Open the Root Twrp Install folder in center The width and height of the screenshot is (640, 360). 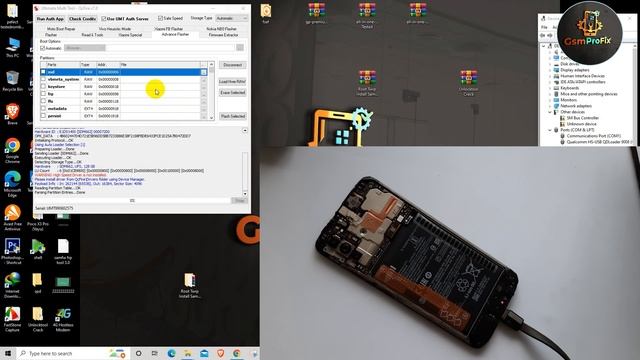(x=189, y=285)
